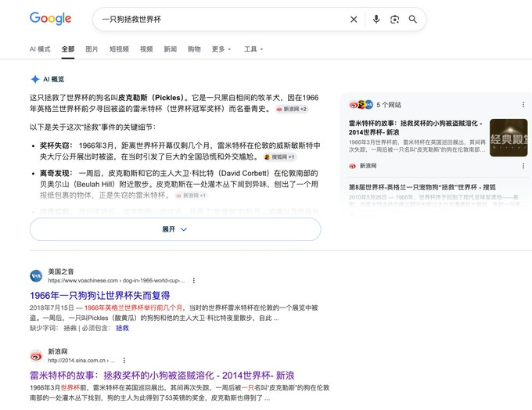This screenshot has width=532, height=410.
Task: Expand AI overview with 展开 button
Action: click(x=175, y=229)
